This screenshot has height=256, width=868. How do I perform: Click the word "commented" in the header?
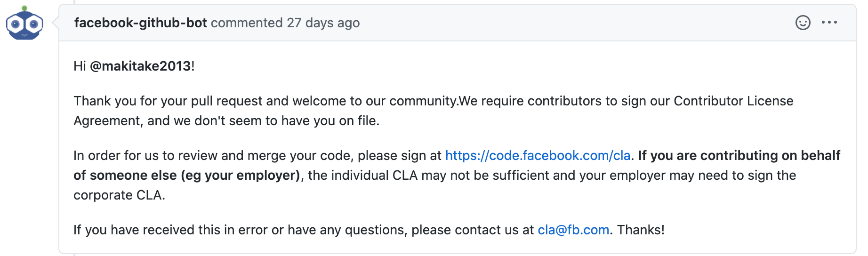pyautogui.click(x=247, y=23)
